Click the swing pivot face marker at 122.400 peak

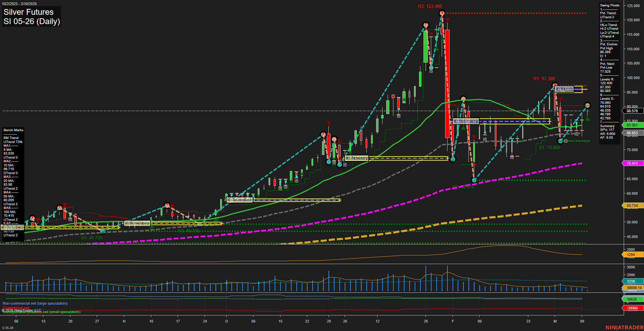441,13
